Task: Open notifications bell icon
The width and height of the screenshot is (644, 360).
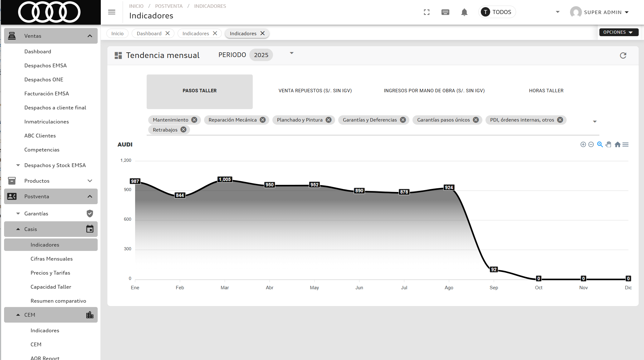Action: click(464, 12)
